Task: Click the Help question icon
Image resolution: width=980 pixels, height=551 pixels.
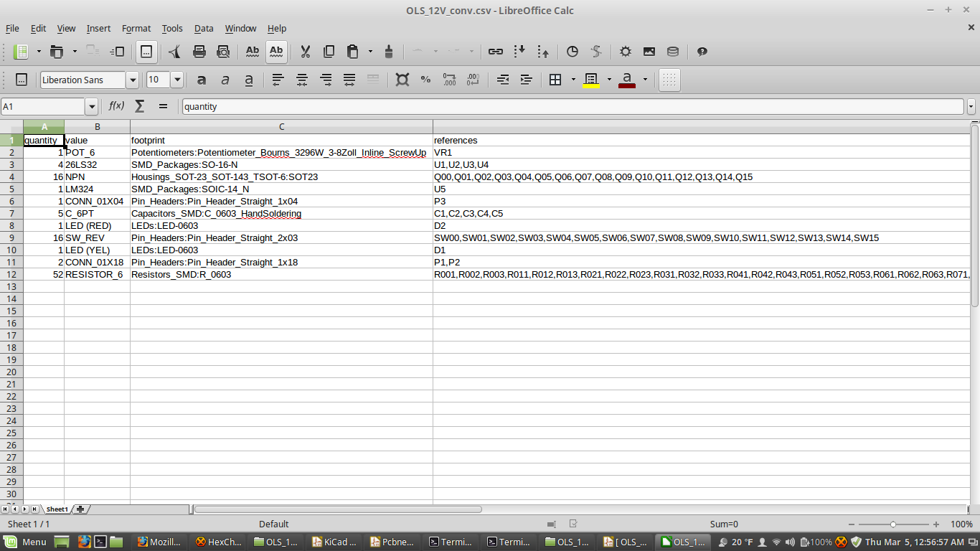Action: [702, 52]
